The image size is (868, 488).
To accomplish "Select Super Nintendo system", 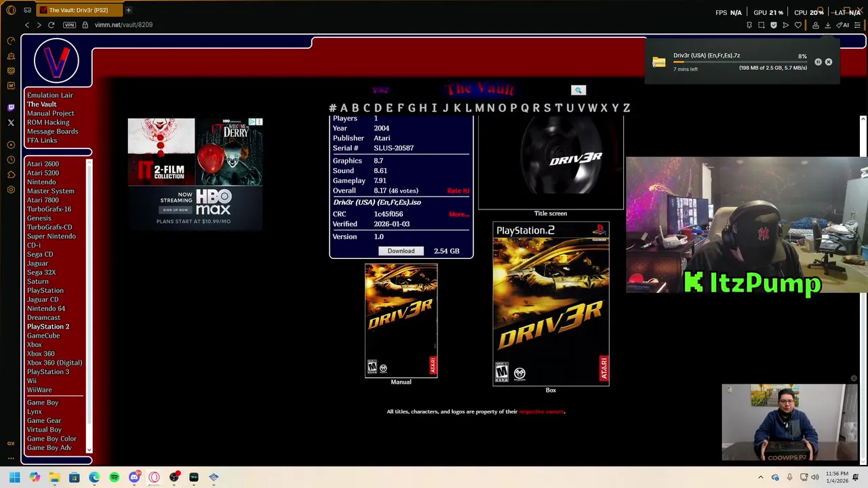I will point(51,236).
